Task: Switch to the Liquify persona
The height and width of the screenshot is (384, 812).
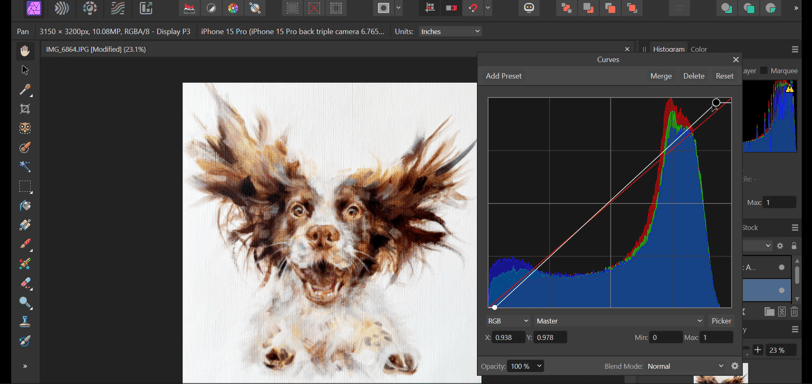Action: pos(62,8)
